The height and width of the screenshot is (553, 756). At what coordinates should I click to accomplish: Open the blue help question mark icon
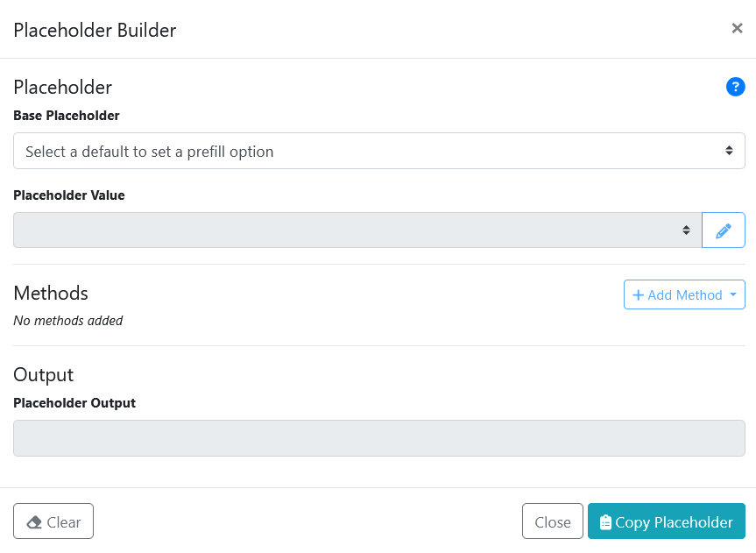coord(735,87)
